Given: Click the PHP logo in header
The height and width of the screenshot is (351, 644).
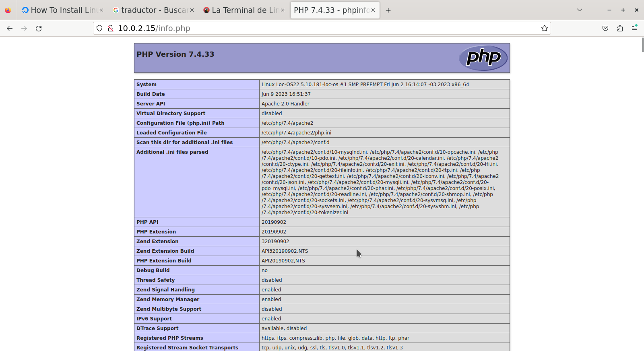Looking at the screenshot, I should (483, 58).
